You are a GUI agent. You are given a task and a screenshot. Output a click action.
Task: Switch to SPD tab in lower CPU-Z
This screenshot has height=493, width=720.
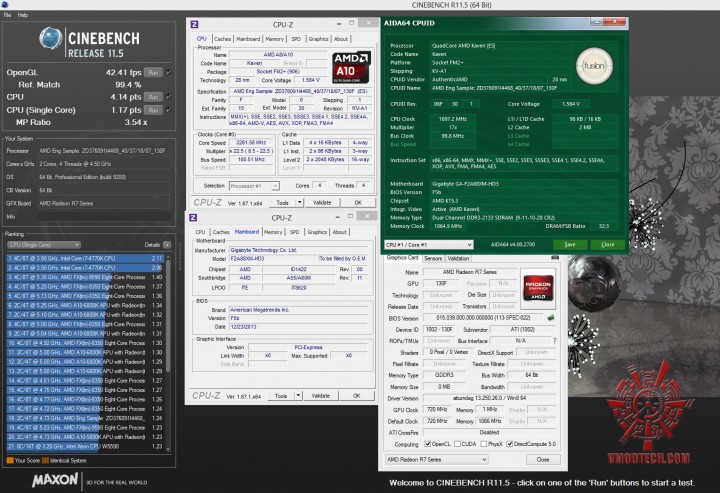click(294, 232)
